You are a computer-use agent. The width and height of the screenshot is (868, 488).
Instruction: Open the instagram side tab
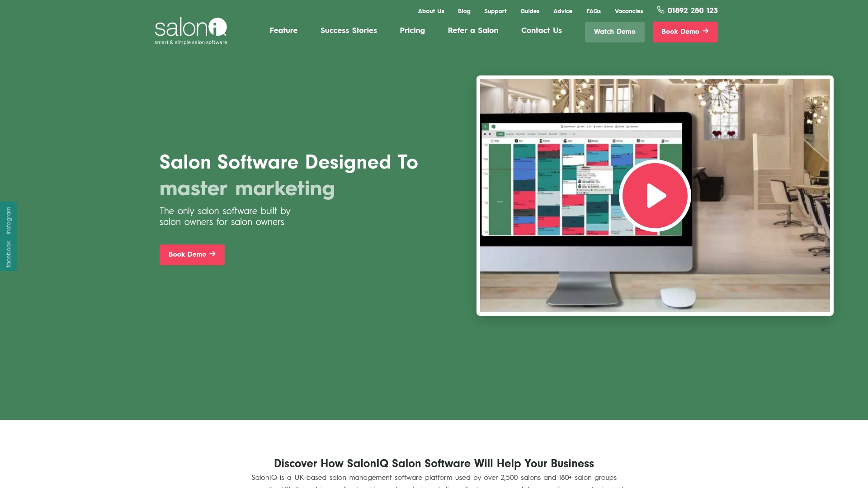tap(9, 221)
